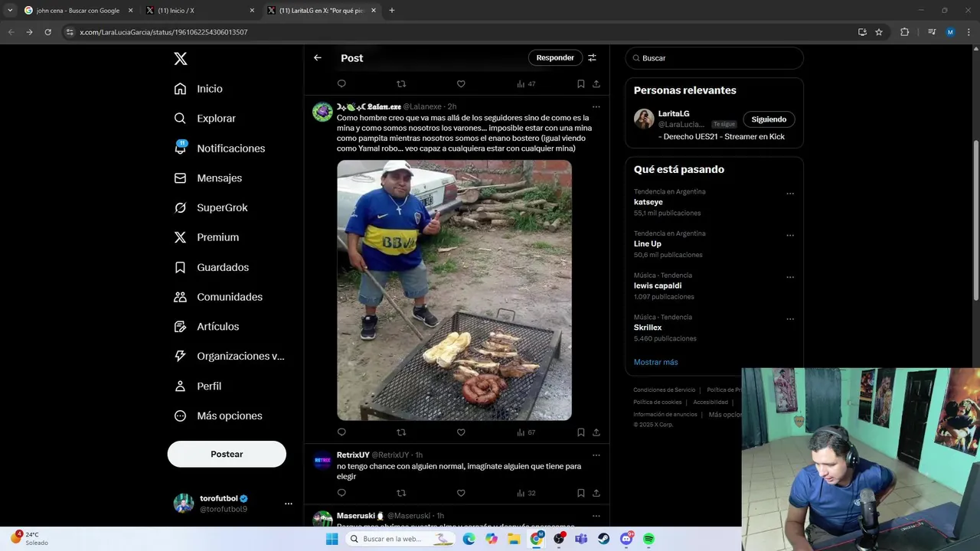Open more options on Maseruski post
The height and width of the screenshot is (551, 980).
(x=596, y=515)
